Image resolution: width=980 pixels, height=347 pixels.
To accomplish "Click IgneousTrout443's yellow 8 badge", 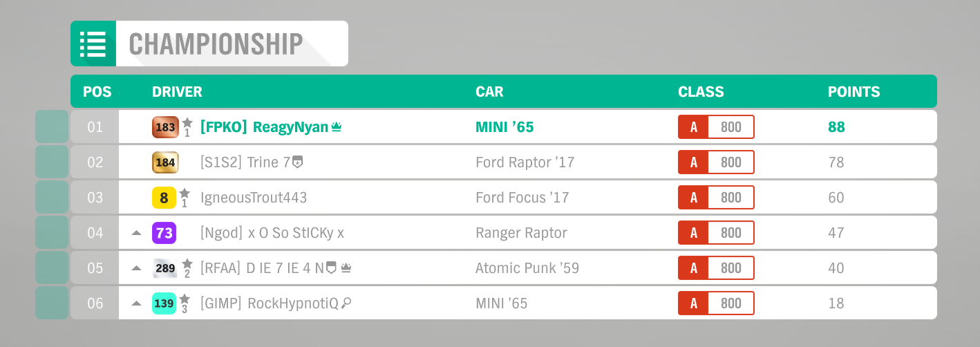I will [164, 198].
